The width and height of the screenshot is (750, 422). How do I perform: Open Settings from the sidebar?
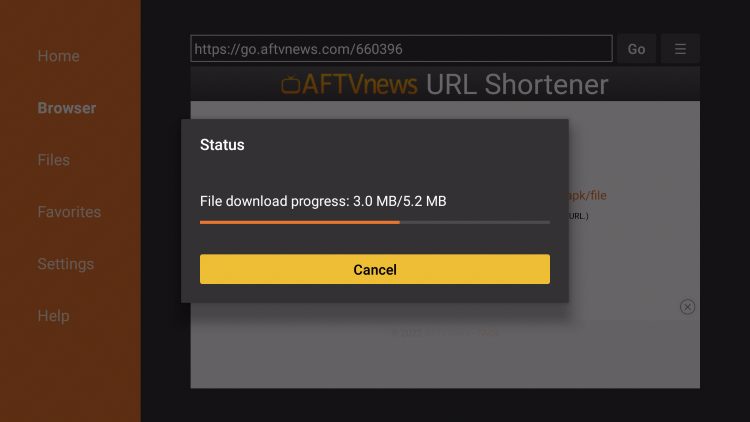click(x=66, y=264)
